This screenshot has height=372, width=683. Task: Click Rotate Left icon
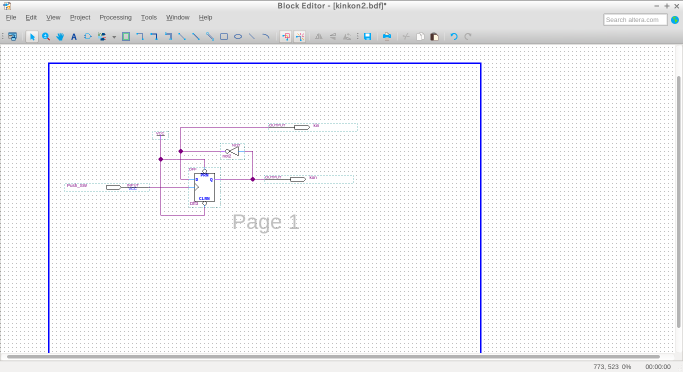pyautogui.click(x=347, y=37)
